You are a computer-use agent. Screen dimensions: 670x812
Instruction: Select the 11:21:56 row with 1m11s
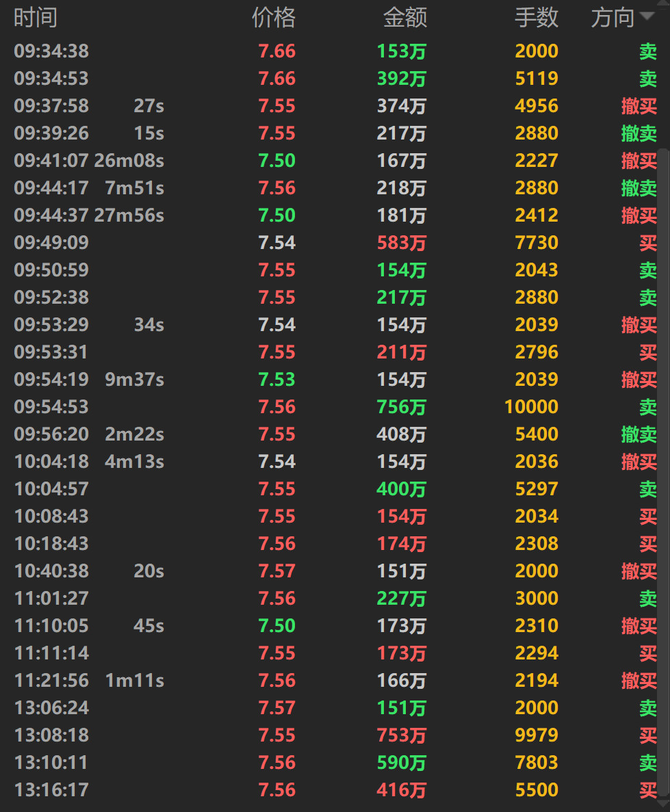pos(335,681)
